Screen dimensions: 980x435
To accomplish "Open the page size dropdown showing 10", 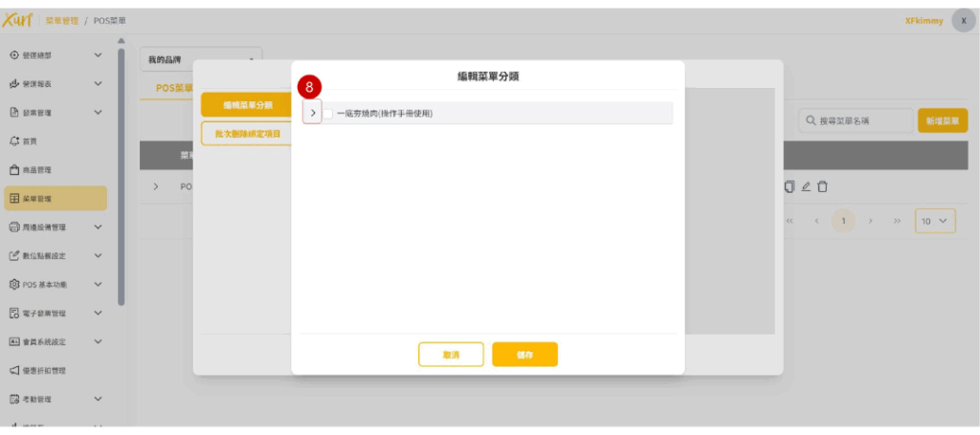I will [935, 221].
